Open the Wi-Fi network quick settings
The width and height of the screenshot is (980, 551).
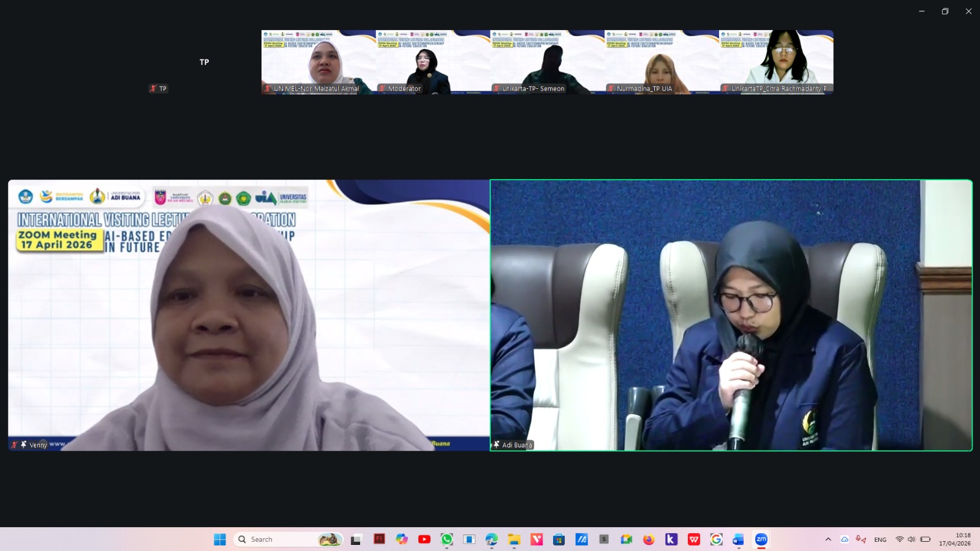(x=899, y=539)
